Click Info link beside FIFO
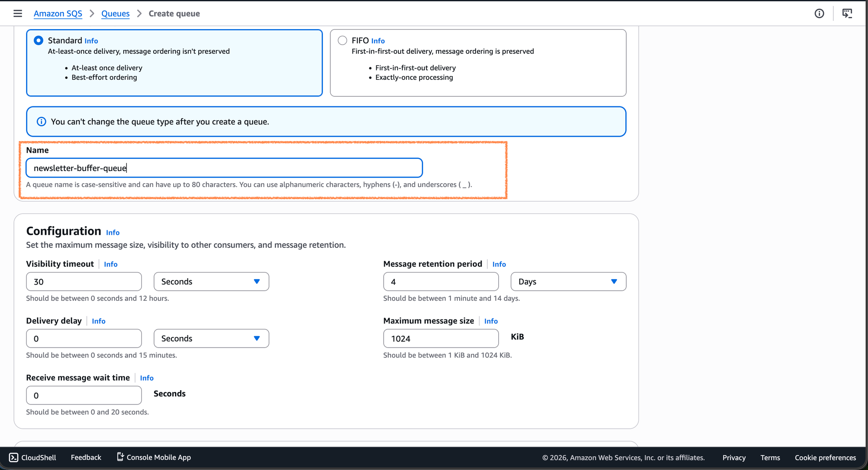Screen dimensions: 868x470 click(x=378, y=41)
